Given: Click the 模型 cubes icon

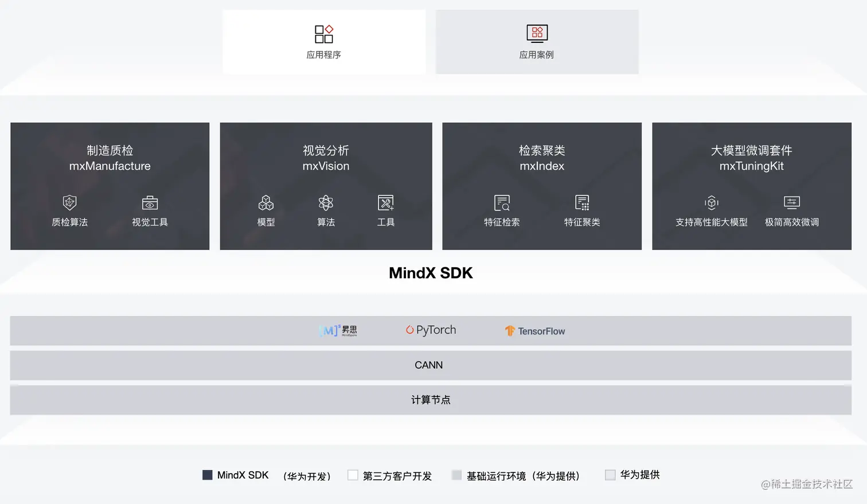Looking at the screenshot, I should [266, 202].
